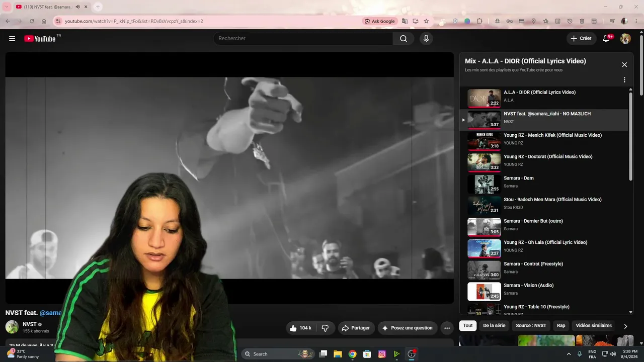644x362 pixels.
Task: Open the taskbar volume control
Action: point(613,354)
